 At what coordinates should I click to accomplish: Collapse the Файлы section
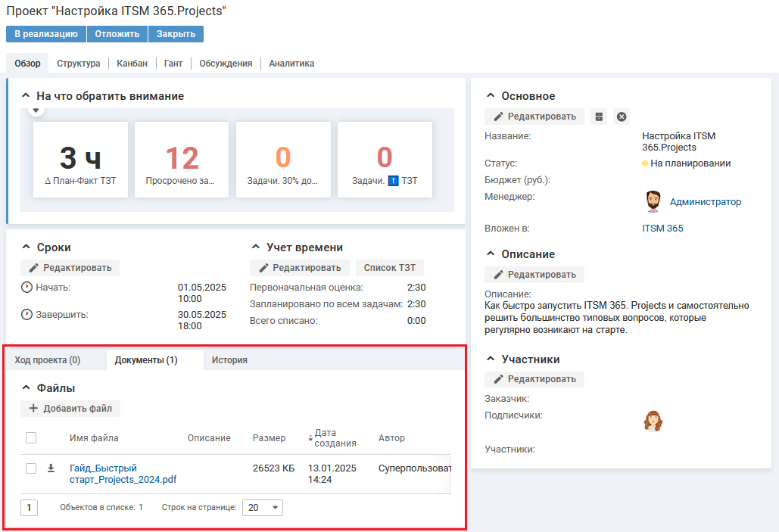click(26, 388)
